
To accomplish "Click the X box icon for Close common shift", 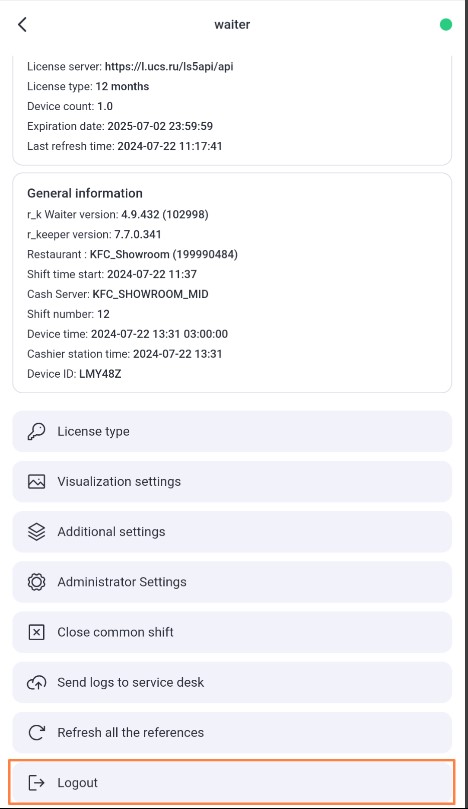I will point(36,632).
